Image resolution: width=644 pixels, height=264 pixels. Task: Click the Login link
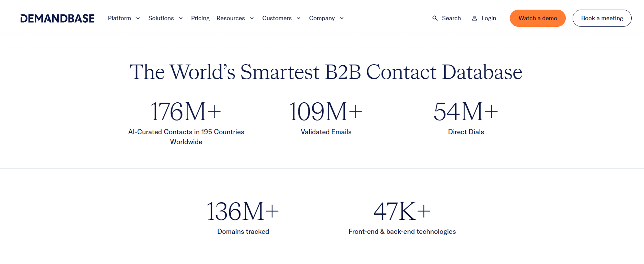click(x=489, y=18)
